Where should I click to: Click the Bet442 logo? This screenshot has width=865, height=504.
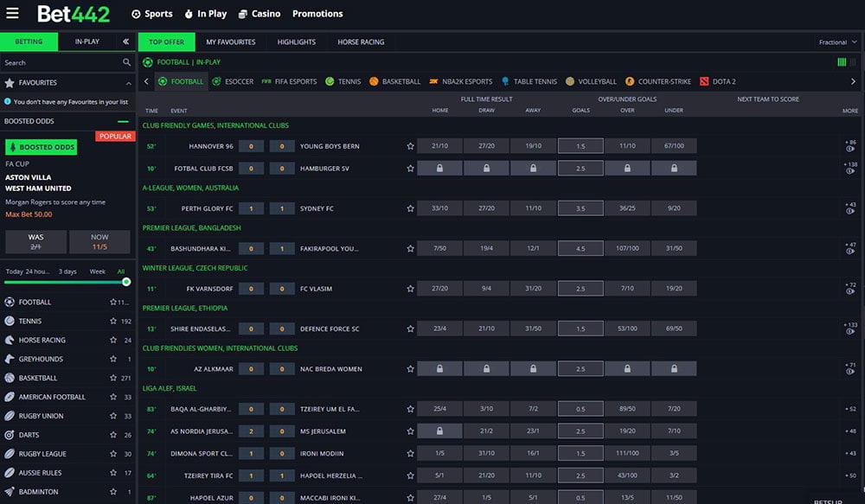pyautogui.click(x=74, y=14)
